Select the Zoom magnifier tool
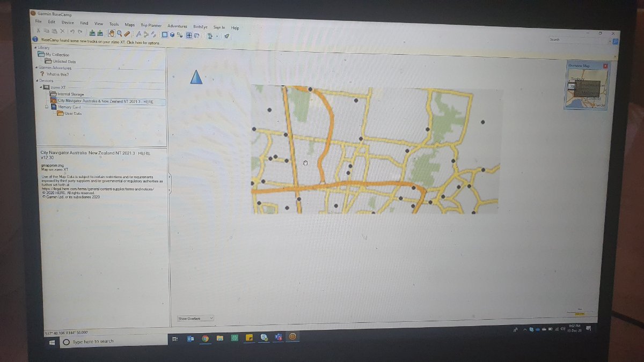 [x=119, y=33]
